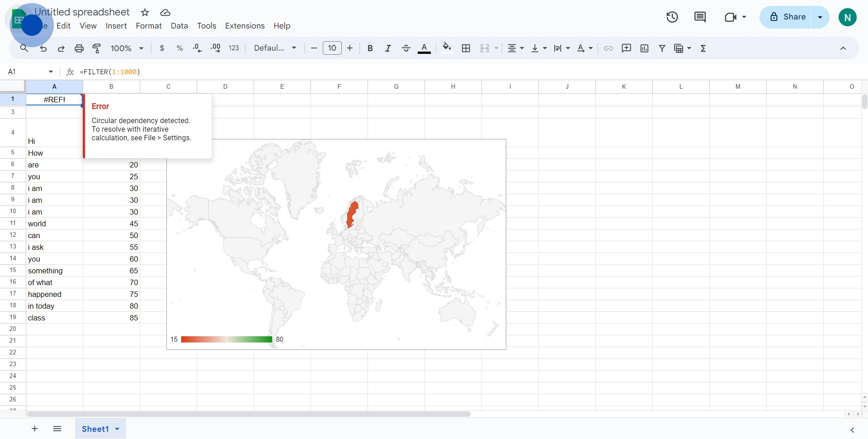Viewport: 868px width, 439px height.
Task: Click the borders icon
Action: (466, 48)
